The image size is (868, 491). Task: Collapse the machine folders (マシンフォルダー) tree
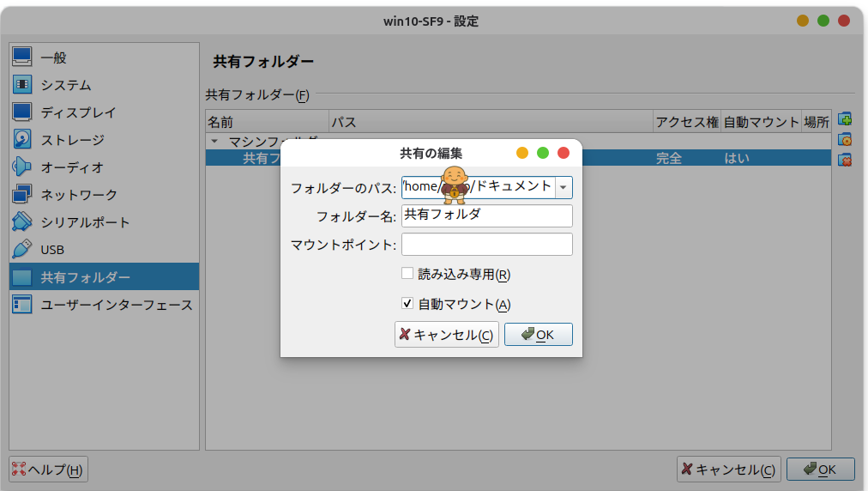pyautogui.click(x=214, y=141)
